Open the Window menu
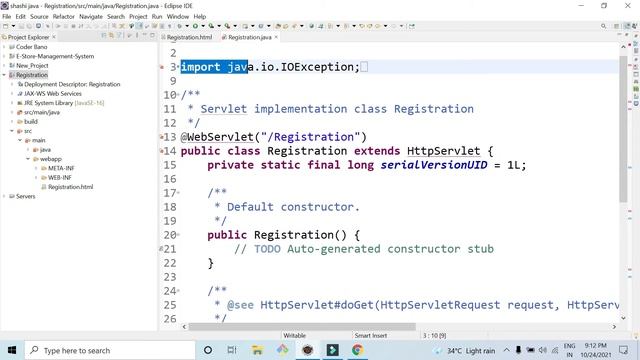Screen dimensions: 640x360 pos(178,16)
